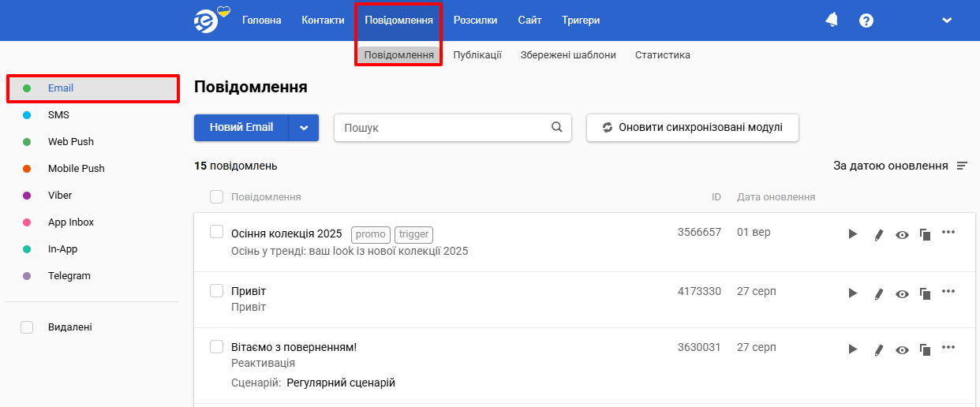980x407 pixels.
Task: Click the Новий Email button
Action: (x=241, y=127)
